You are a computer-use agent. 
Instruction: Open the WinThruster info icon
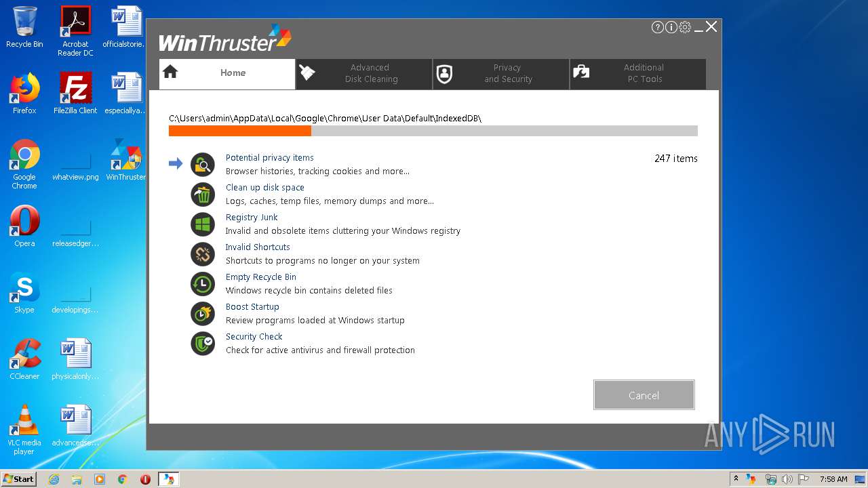pyautogui.click(x=671, y=27)
